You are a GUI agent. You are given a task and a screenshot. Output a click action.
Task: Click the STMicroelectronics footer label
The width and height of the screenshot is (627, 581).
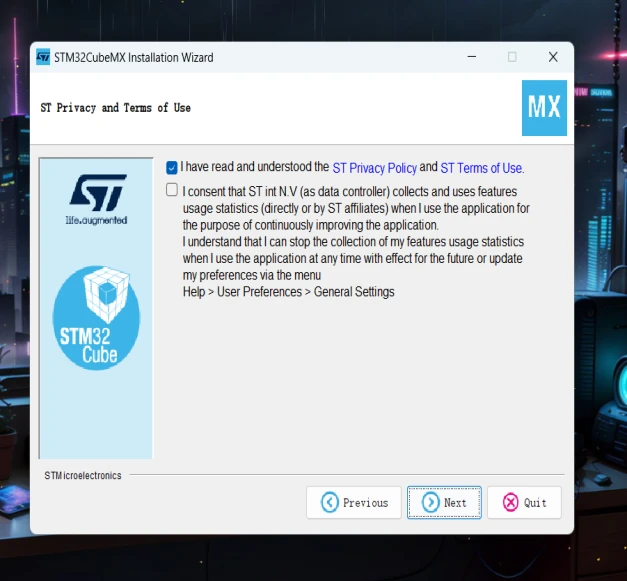[83, 475]
